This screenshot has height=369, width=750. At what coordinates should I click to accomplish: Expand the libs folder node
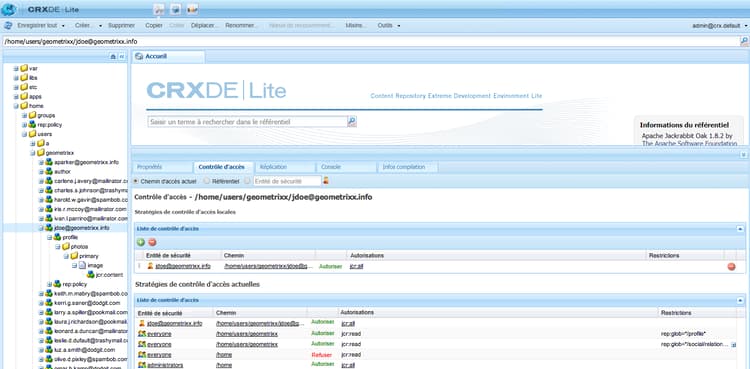[16, 78]
